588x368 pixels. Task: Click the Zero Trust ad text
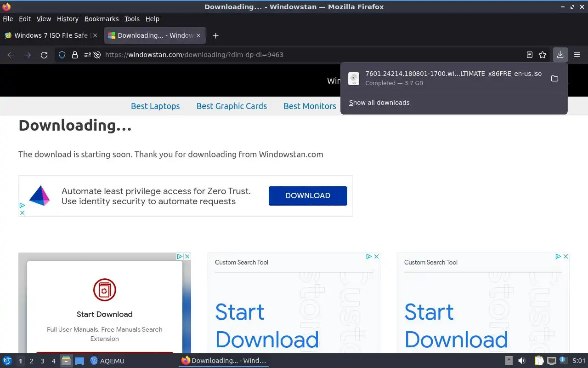156,196
